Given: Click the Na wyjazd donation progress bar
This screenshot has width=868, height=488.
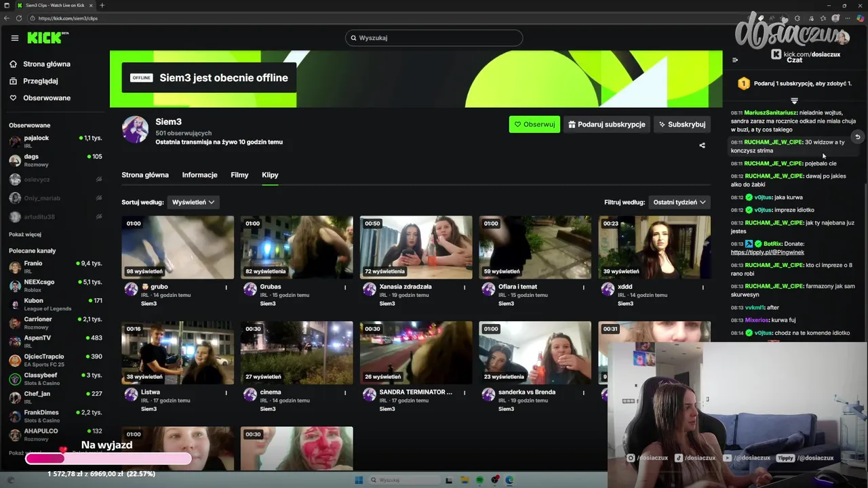Looking at the screenshot, I should pos(108,459).
